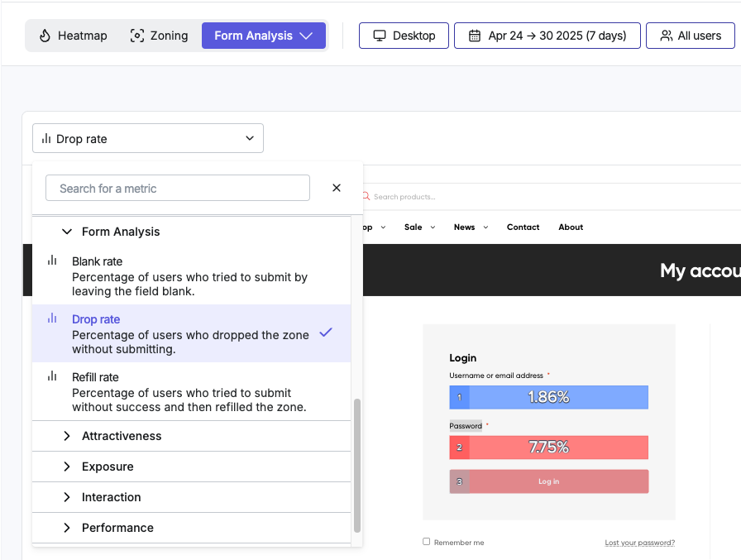Open the News menu on the site
The width and height of the screenshot is (741, 560).
[464, 227]
